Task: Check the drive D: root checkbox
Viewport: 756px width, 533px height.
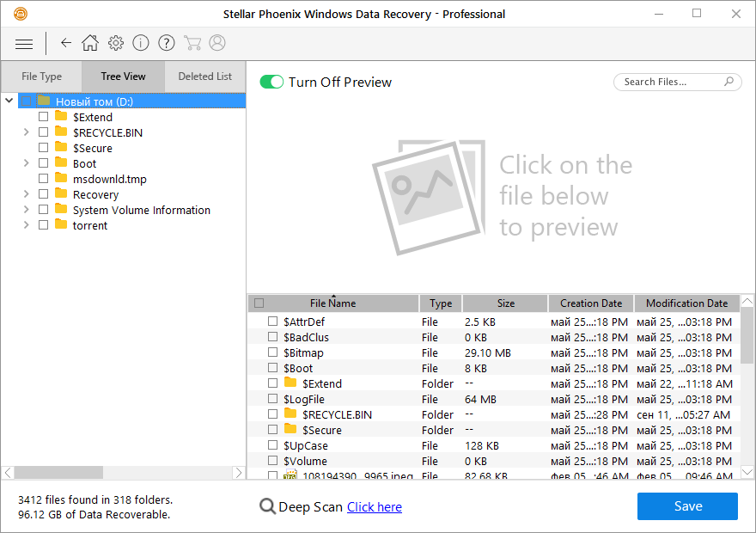Action: coord(27,101)
